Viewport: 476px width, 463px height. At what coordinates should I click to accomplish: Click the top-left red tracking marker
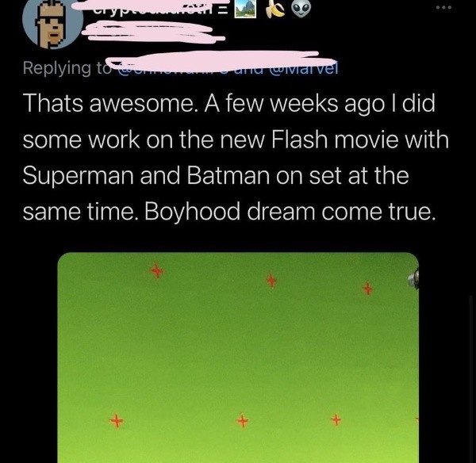157,270
